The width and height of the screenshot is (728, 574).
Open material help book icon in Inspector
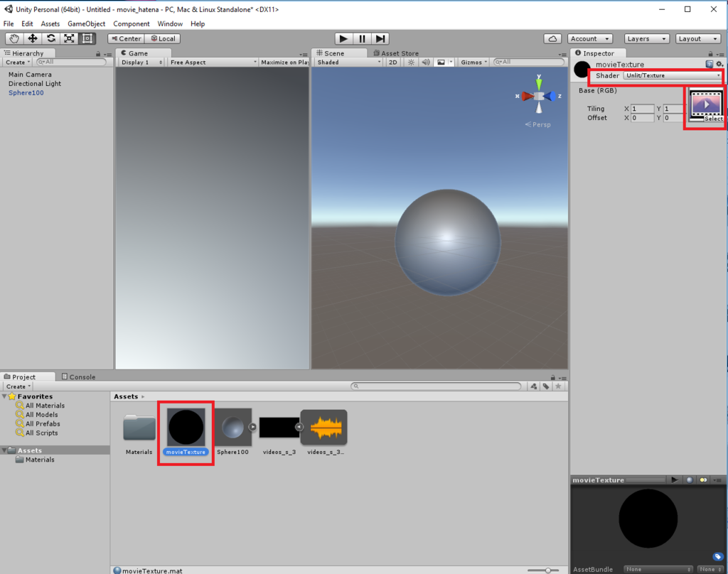click(x=710, y=64)
